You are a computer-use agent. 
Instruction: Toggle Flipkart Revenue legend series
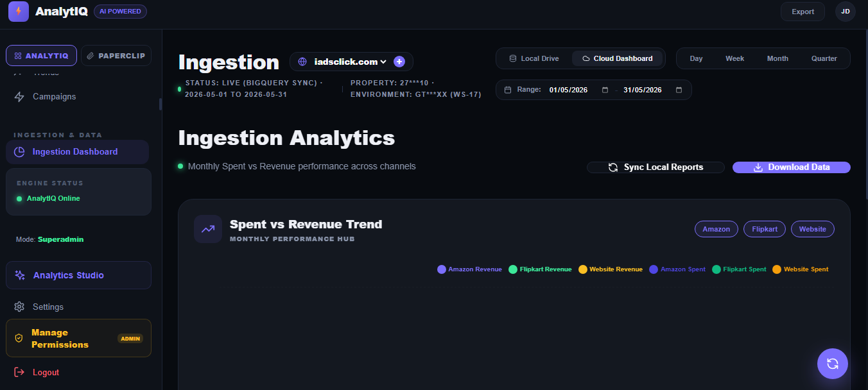540,269
